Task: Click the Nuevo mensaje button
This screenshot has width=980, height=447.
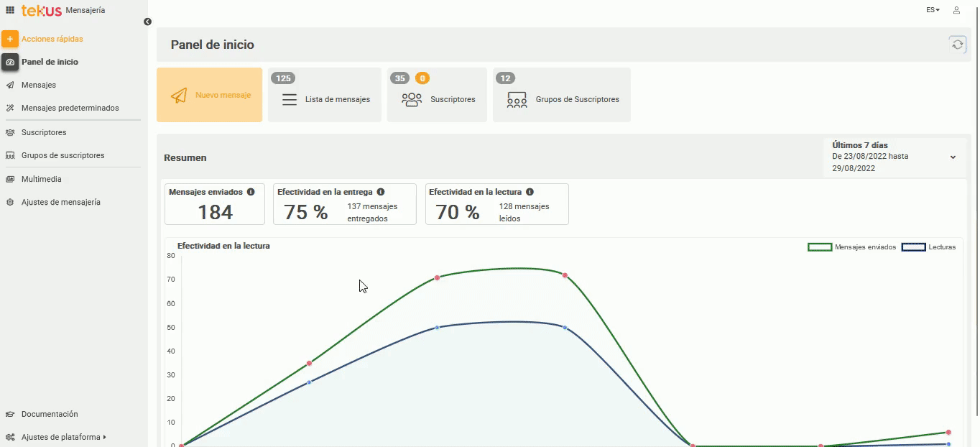Action: pos(209,95)
